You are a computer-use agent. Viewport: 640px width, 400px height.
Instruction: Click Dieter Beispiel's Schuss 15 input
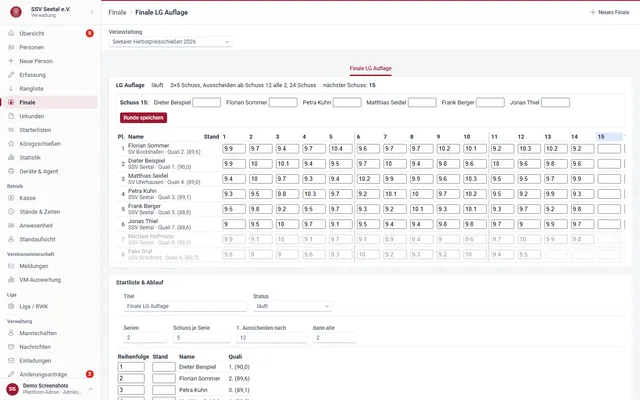(207, 102)
